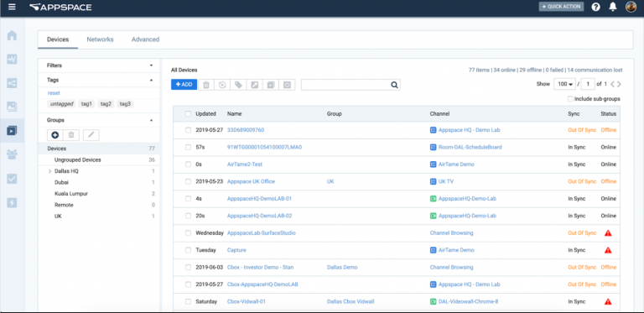Go to previous page arrow

[x=612, y=84]
